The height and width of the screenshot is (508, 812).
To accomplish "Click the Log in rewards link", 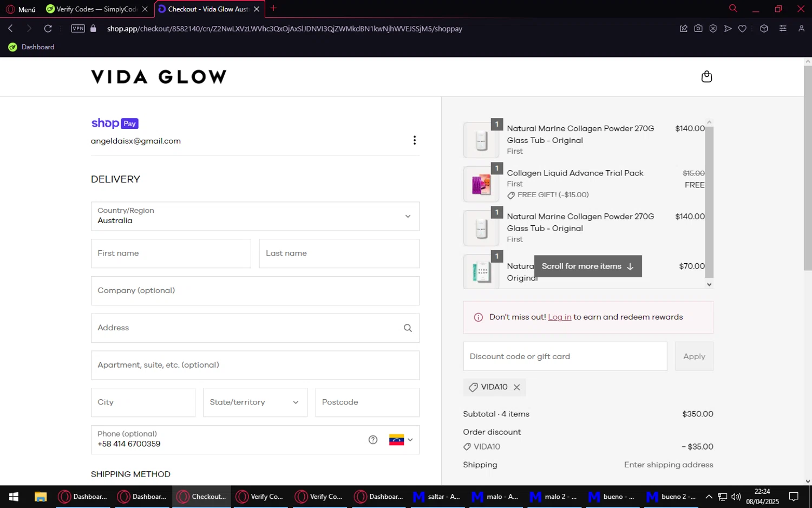I will click(x=559, y=317).
